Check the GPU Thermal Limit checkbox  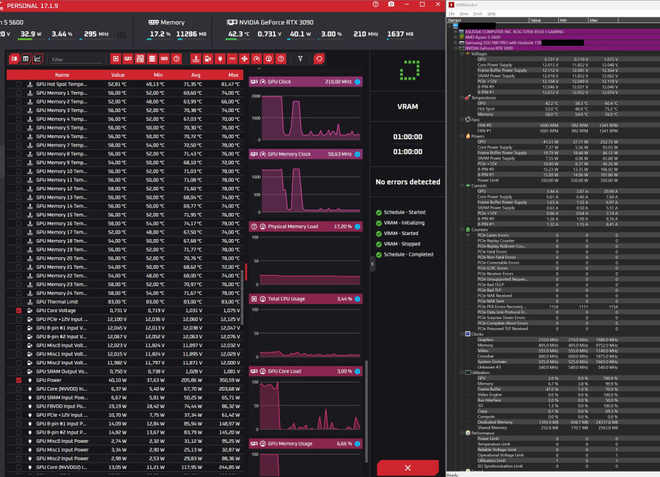pyautogui.click(x=19, y=302)
